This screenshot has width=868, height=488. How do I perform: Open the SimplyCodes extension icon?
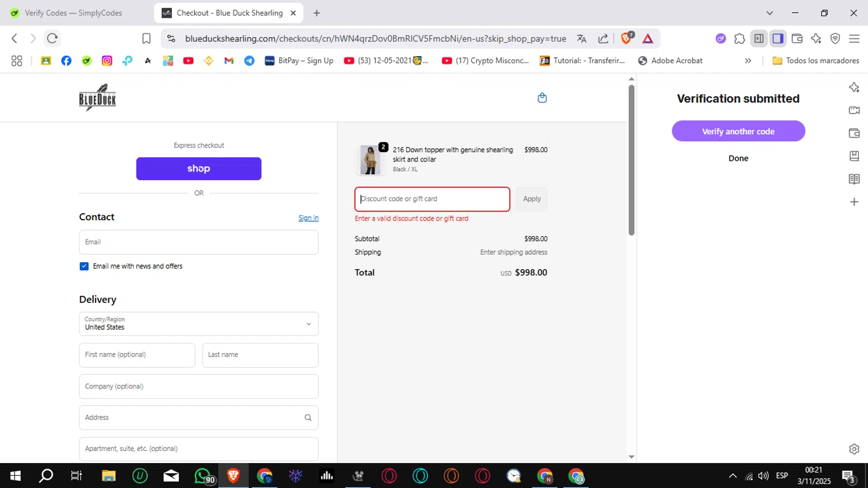pos(720,38)
